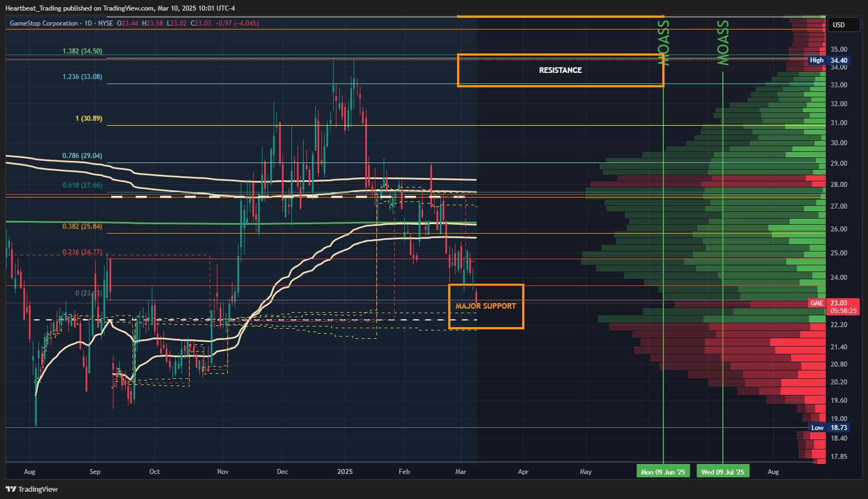Select the Wed 09 Jul '25 date marker
The image size is (868, 499).
[723, 472]
